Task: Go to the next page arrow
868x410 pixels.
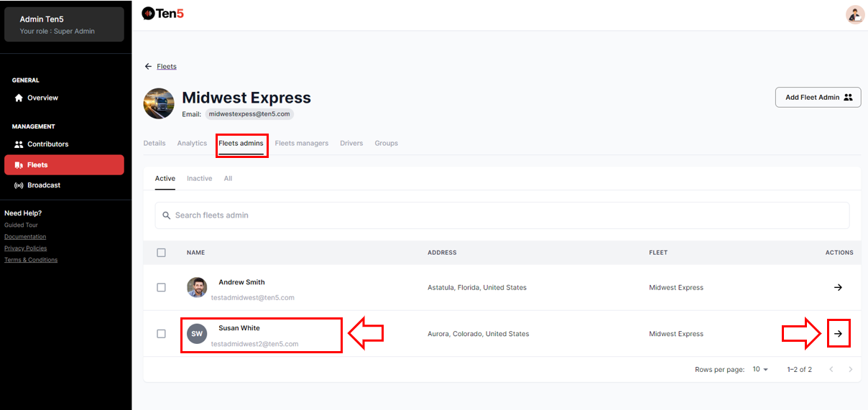Action: [851, 370]
